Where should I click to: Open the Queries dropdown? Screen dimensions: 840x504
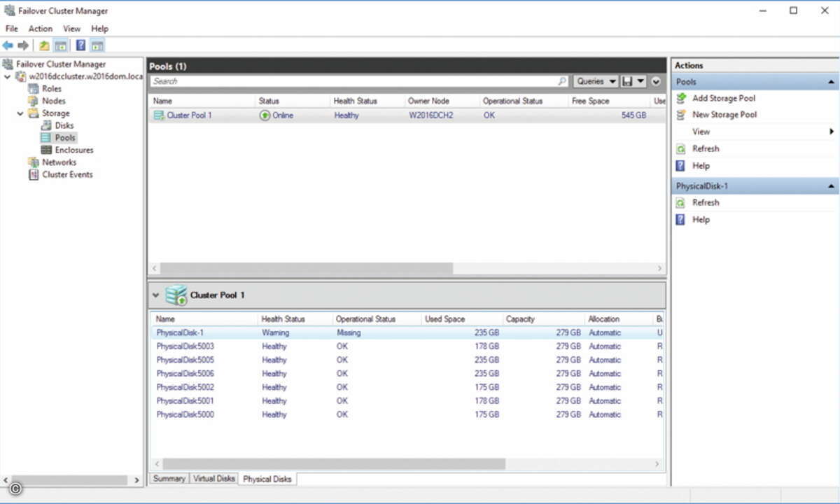(596, 81)
